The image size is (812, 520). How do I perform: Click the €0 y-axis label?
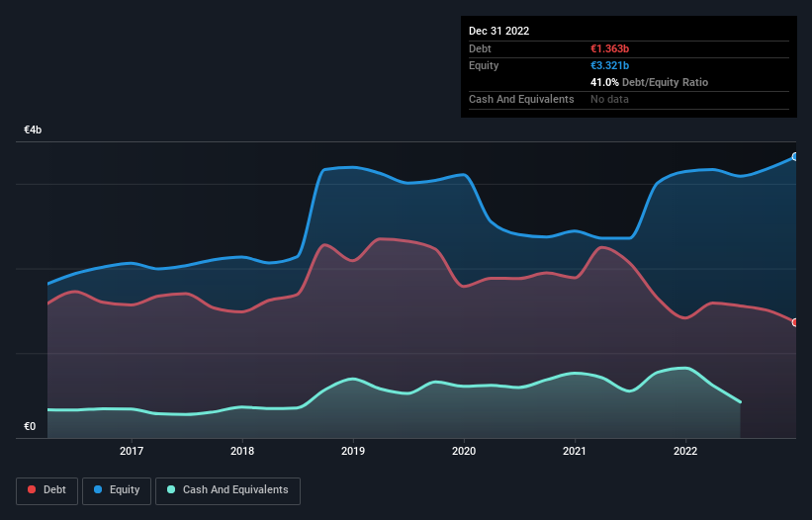[30, 426]
